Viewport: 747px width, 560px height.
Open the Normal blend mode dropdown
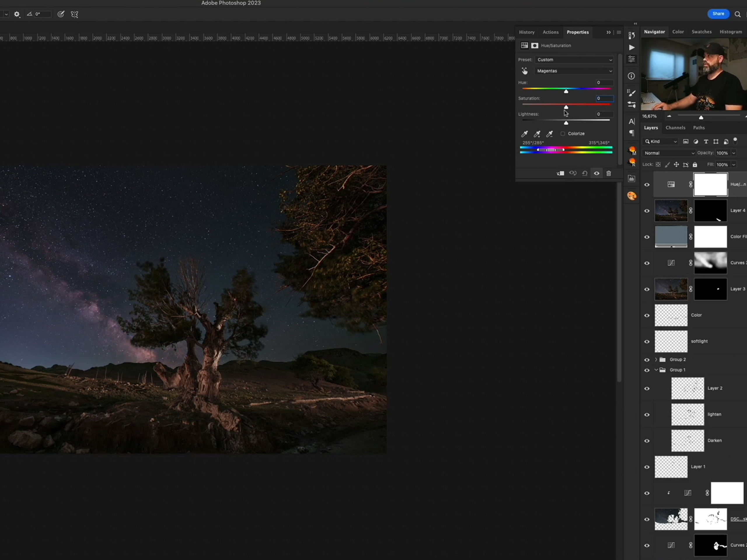[x=669, y=153]
